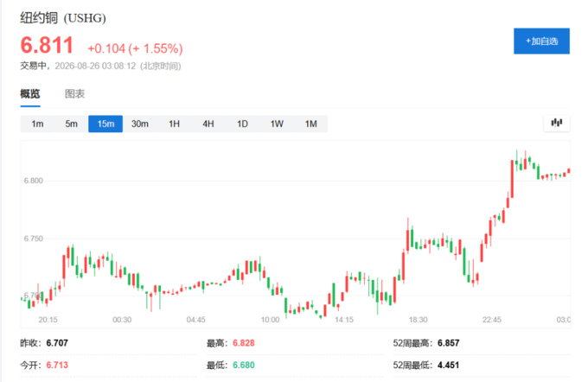
Task: Open the 图表 chart tab
Action: [74, 93]
